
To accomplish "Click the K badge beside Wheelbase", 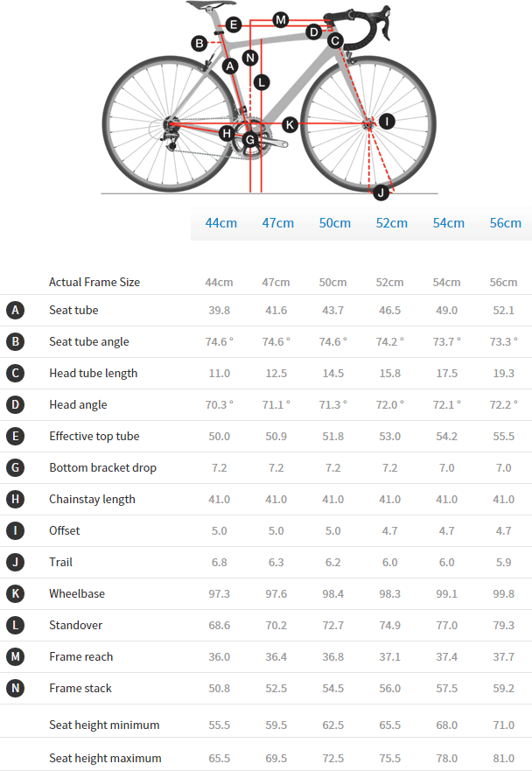I will [15, 594].
